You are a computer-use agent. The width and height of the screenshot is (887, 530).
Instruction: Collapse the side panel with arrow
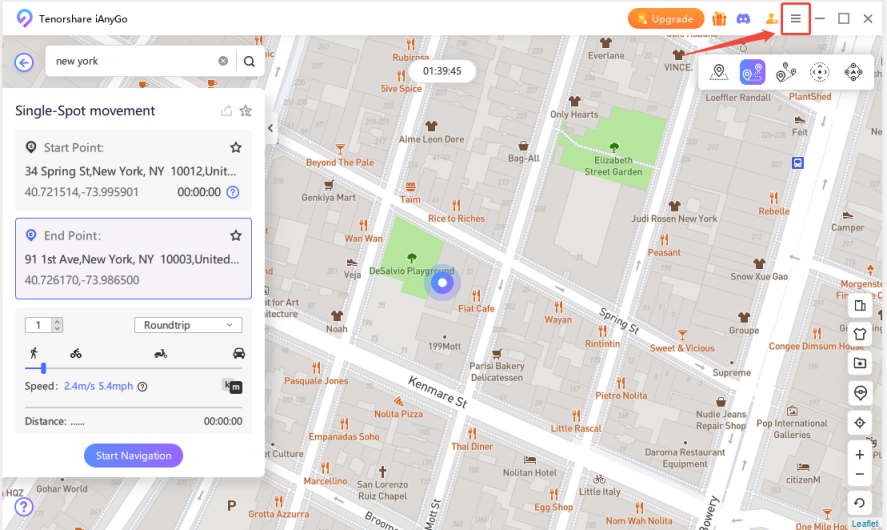[270, 128]
